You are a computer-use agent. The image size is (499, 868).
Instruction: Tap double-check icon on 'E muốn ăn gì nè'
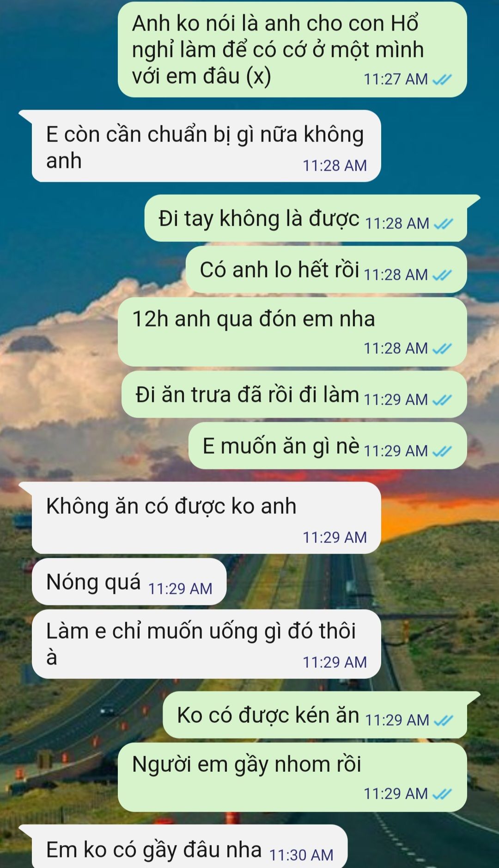pos(442,451)
